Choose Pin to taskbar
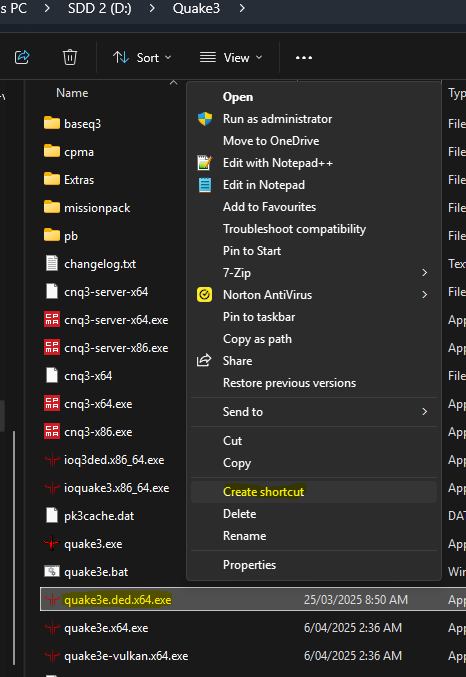This screenshot has width=466, height=677. 259,317
